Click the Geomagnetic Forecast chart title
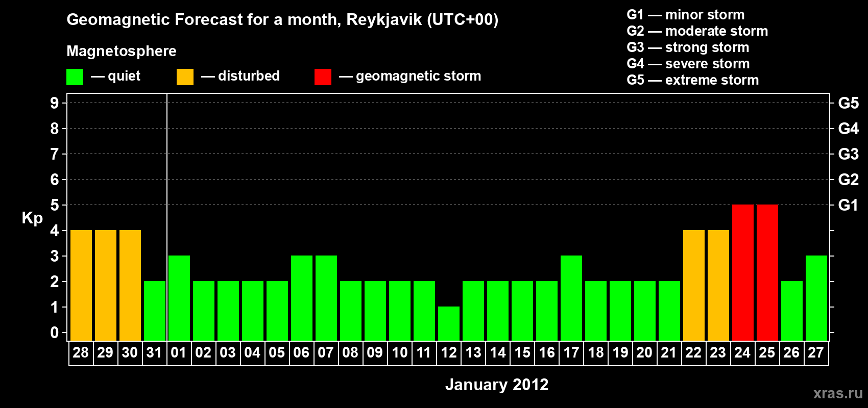Viewport: 868px width, 408px height. pos(282,20)
